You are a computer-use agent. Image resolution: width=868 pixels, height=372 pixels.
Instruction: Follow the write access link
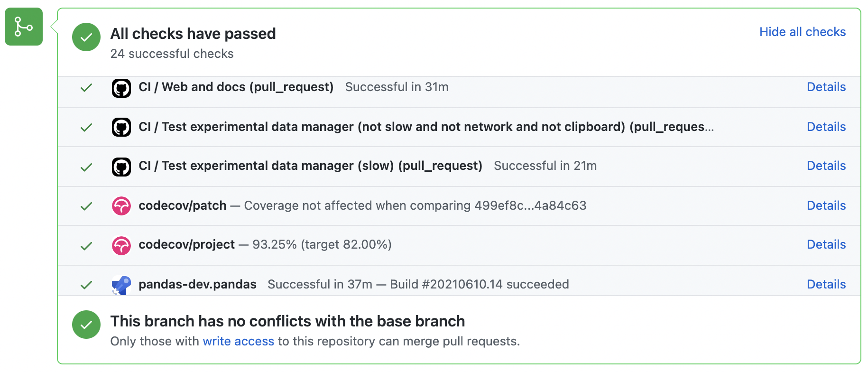238,341
